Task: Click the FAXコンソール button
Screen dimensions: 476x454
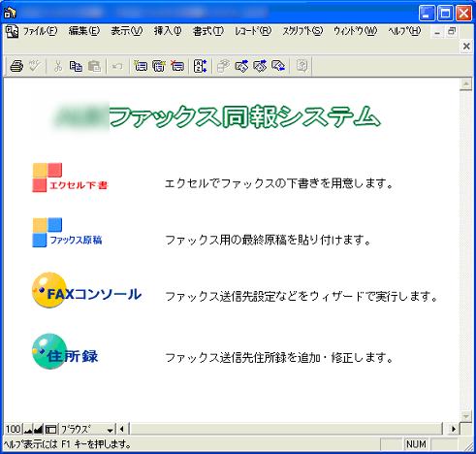Action: tap(86, 290)
